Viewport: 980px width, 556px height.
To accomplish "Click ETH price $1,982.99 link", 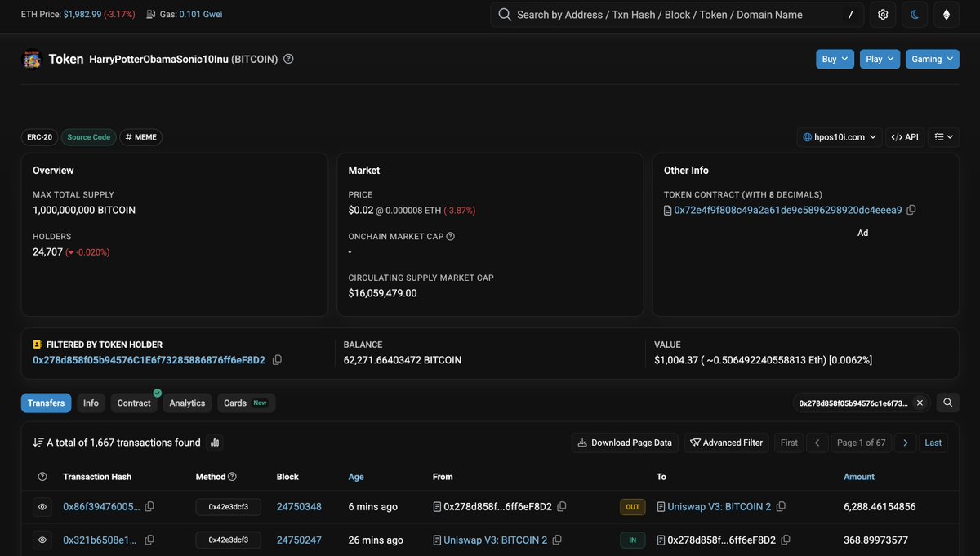I will 82,15.
